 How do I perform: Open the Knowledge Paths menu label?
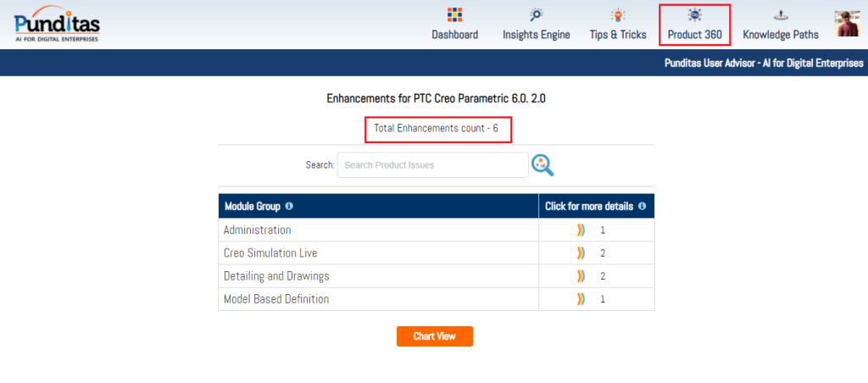point(780,35)
